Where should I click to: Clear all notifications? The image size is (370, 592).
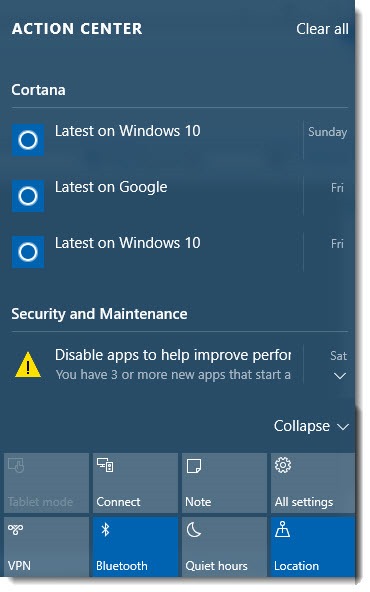click(x=322, y=29)
